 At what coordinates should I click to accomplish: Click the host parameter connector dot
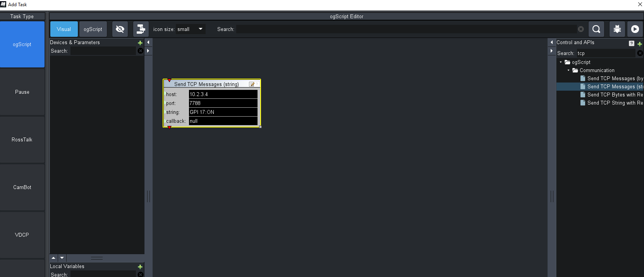(165, 94)
